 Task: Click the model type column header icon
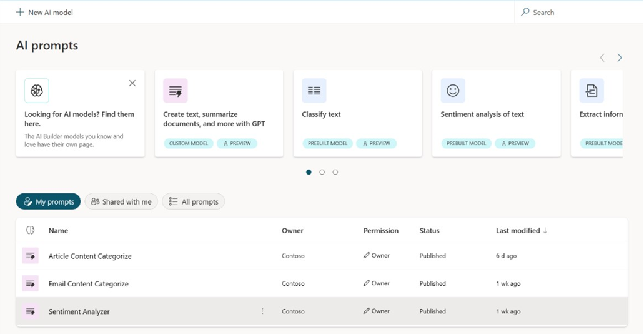coord(30,230)
